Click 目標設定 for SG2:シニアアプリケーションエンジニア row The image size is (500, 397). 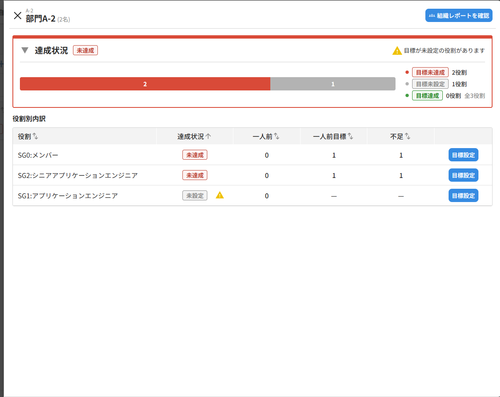tap(463, 175)
